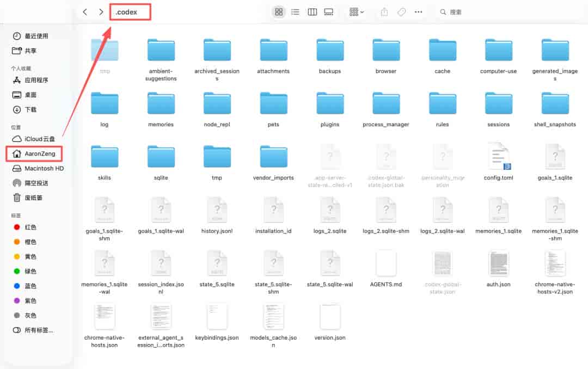Switch to list view
Image resolution: width=588 pixels, height=369 pixels.
296,12
